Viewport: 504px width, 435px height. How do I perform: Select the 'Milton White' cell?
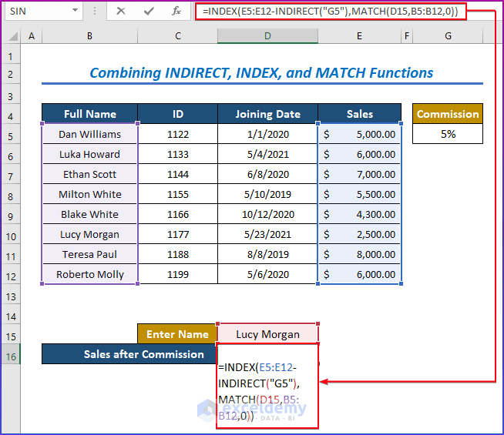[89, 194]
